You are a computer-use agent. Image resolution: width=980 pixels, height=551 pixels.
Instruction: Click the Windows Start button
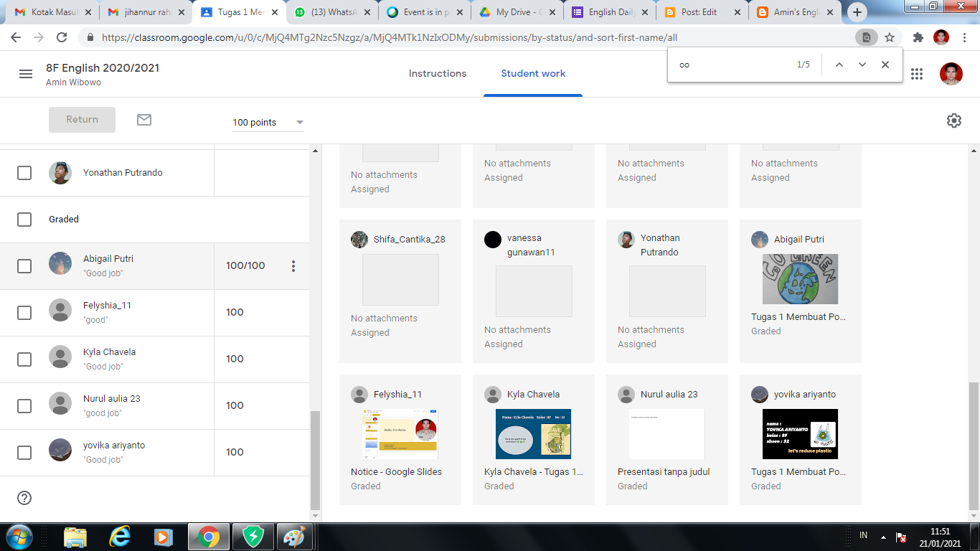pyautogui.click(x=19, y=537)
